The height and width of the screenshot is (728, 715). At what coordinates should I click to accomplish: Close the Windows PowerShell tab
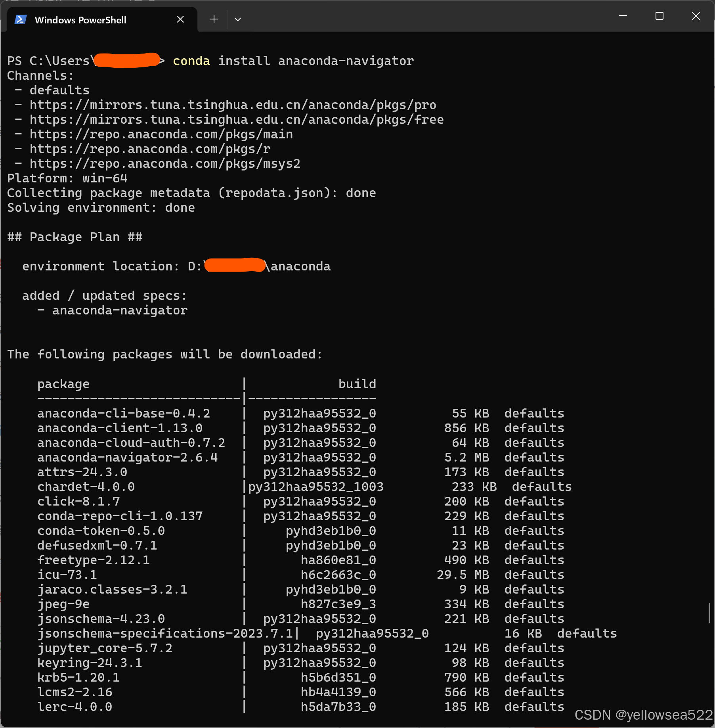[x=180, y=19]
